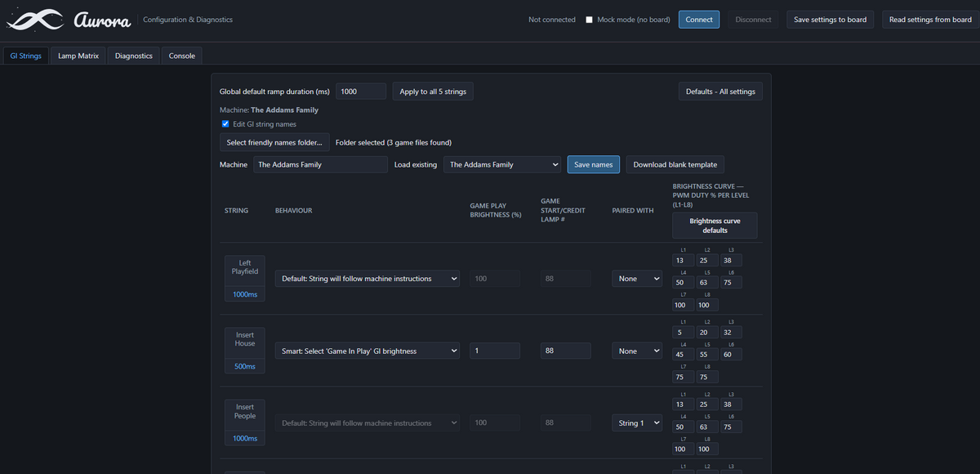980x474 pixels.
Task: Focus Insert People L5 brightness field
Action: (707, 427)
